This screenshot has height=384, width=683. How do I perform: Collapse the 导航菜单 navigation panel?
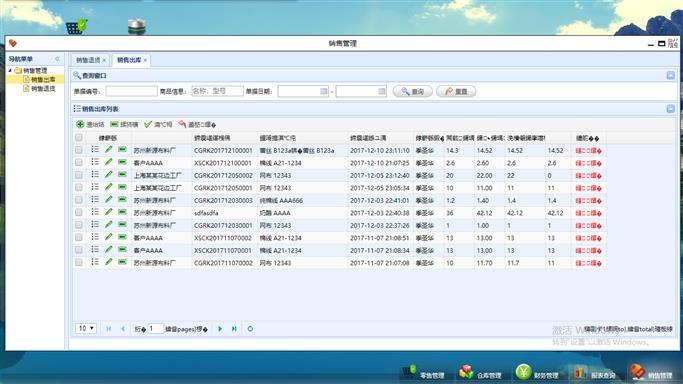click(57, 59)
